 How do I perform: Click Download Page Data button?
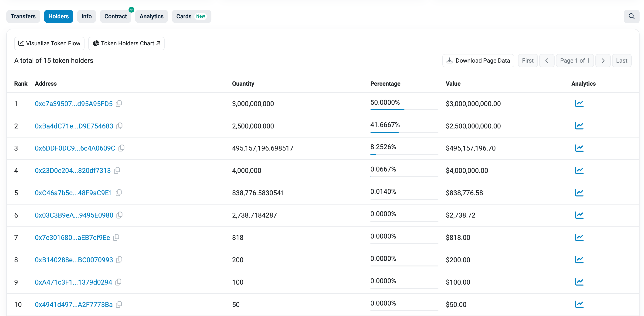(478, 61)
